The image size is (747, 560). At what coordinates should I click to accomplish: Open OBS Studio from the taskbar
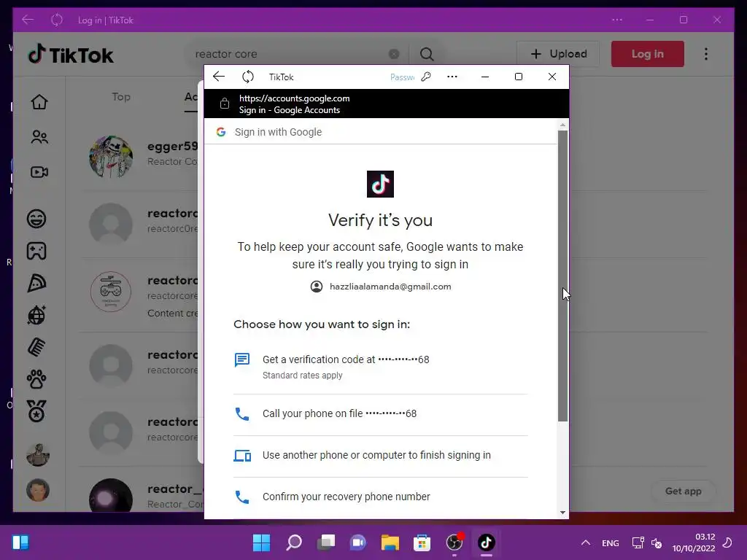click(x=454, y=542)
